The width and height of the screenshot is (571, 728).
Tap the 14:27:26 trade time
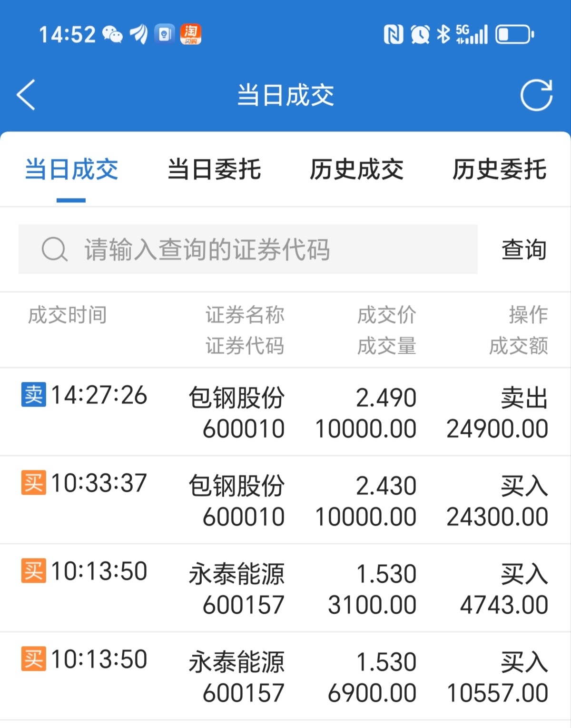(x=99, y=395)
